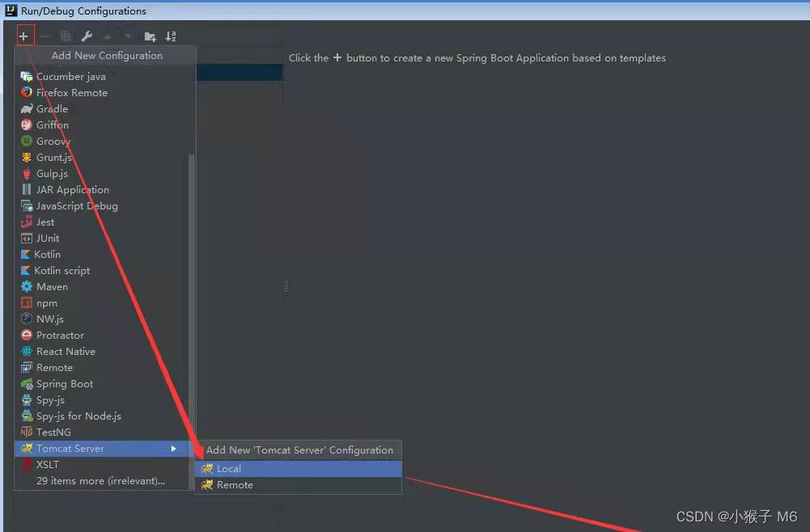Click the npm icon

27,303
